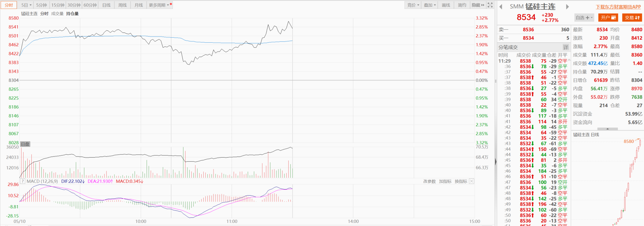Expand the 更多周期 periods dropdown

(160, 5)
